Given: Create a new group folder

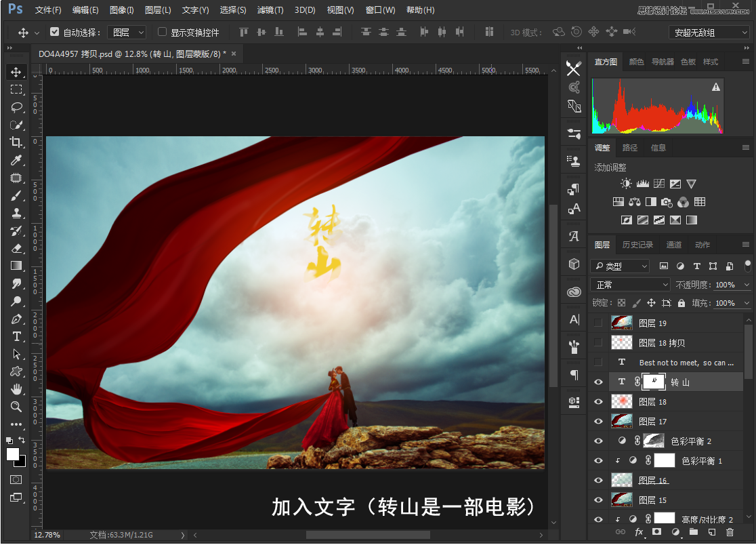Looking at the screenshot, I should [x=693, y=532].
